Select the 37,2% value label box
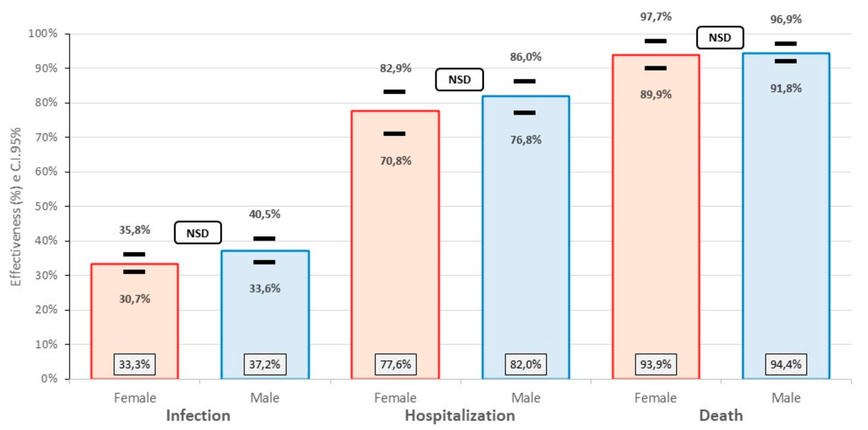 pos(265,364)
